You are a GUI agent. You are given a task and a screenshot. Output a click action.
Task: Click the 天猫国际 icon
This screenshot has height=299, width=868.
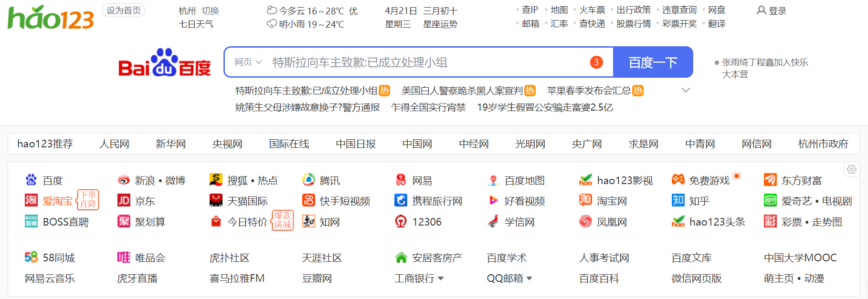(x=216, y=200)
